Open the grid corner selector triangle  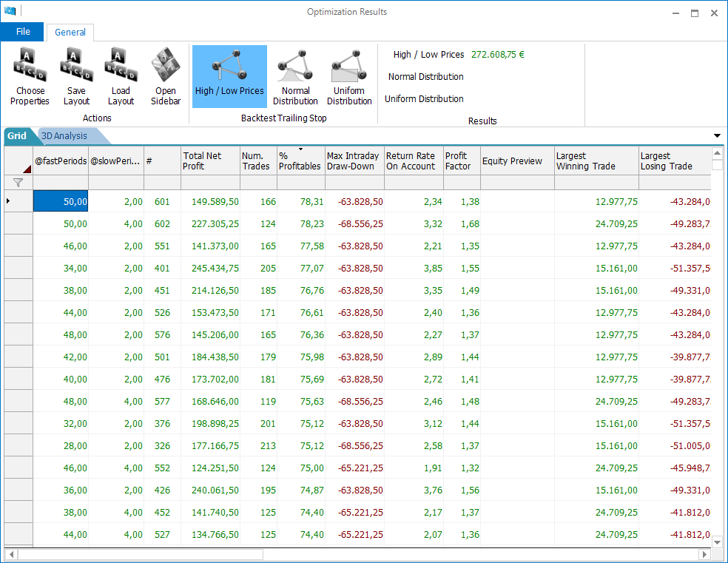(x=27, y=169)
